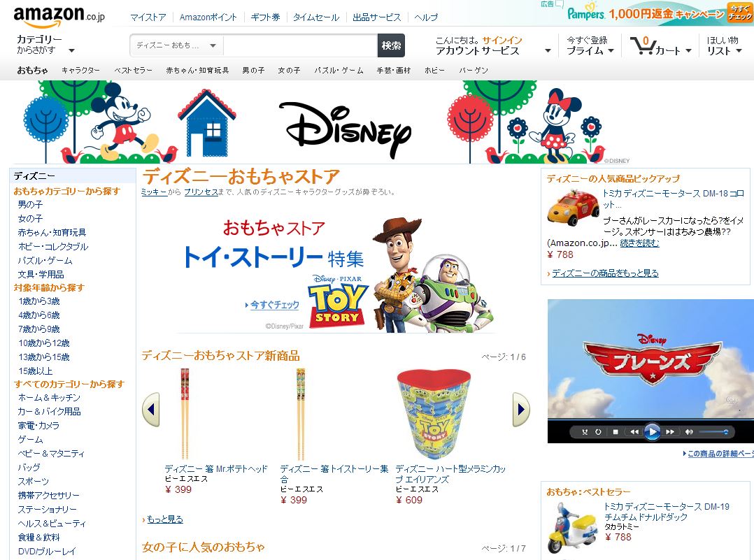This screenshot has height=560, width=754.
Task: Go to the Amazon.co.jp home logo
Action: (59, 16)
